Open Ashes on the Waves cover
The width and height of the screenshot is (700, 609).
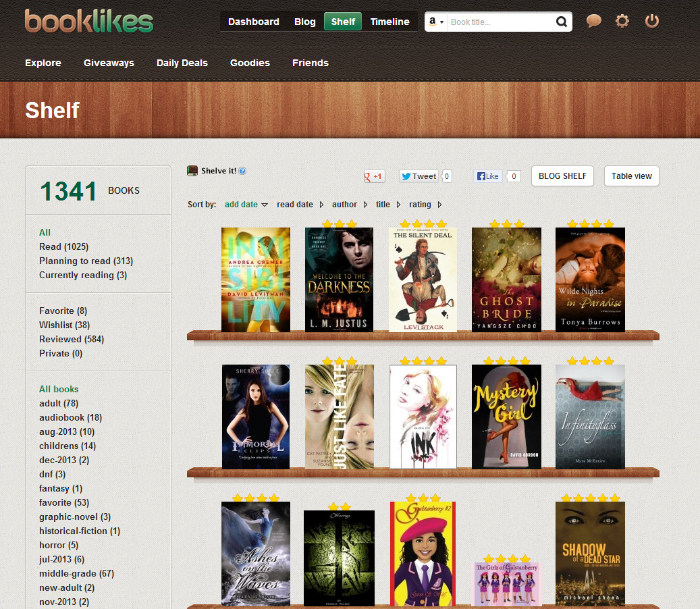tap(256, 554)
